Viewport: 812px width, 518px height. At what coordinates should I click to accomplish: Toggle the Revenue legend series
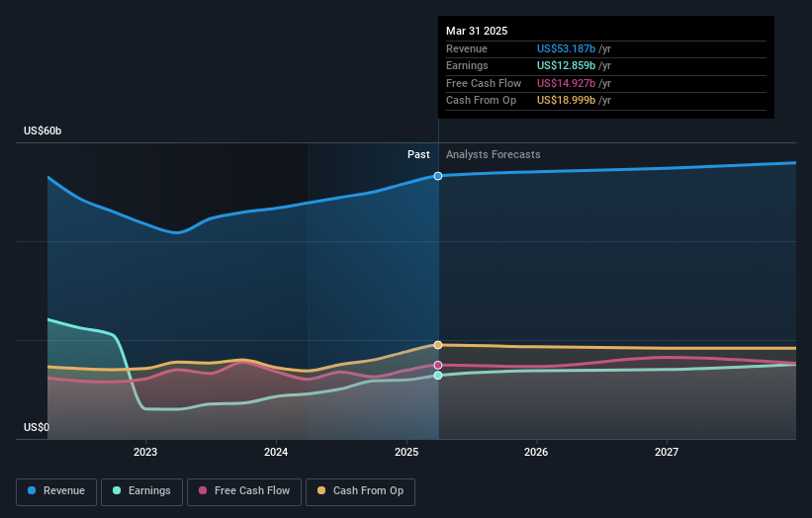pyautogui.click(x=56, y=491)
